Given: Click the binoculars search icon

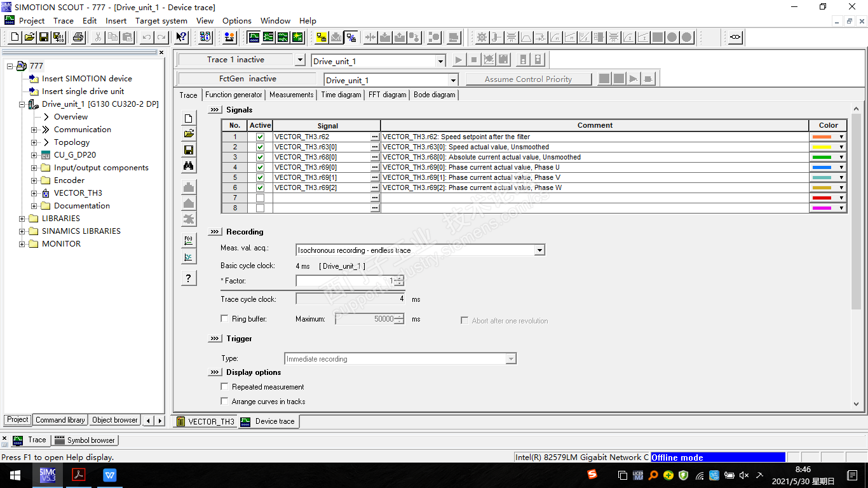Looking at the screenshot, I should pos(189,166).
